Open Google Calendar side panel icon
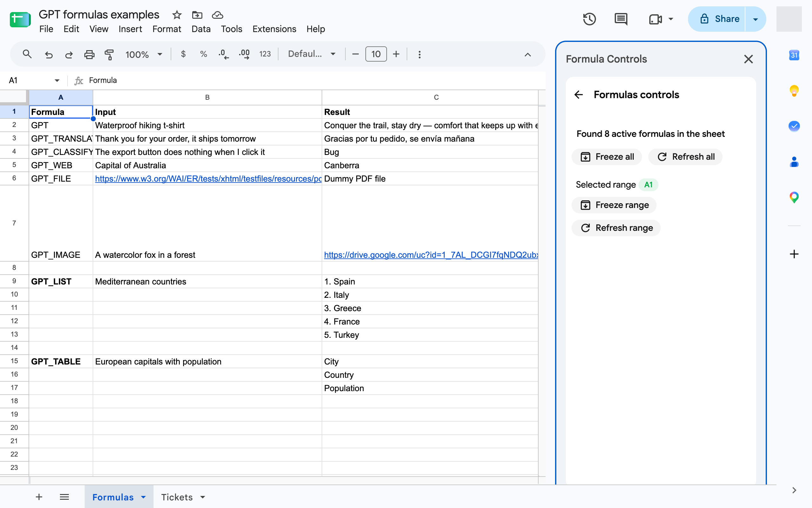Screen dimensions: 812x508 point(794,55)
